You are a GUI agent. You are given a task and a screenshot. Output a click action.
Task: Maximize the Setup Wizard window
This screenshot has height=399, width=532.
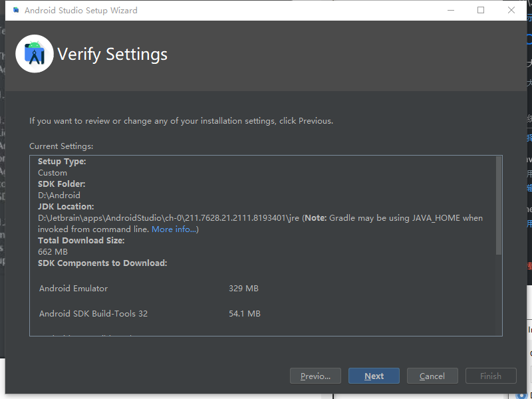tap(481, 11)
